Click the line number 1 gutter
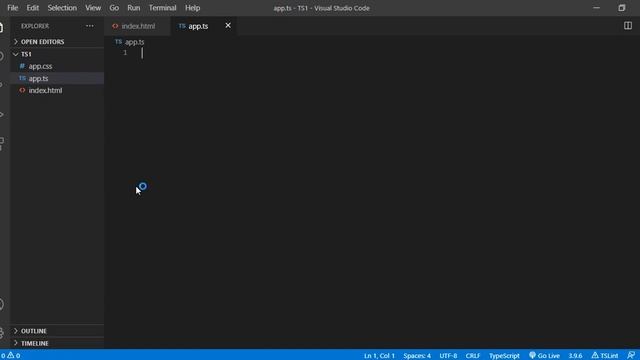Screen dimensions: 640x360 [125, 53]
